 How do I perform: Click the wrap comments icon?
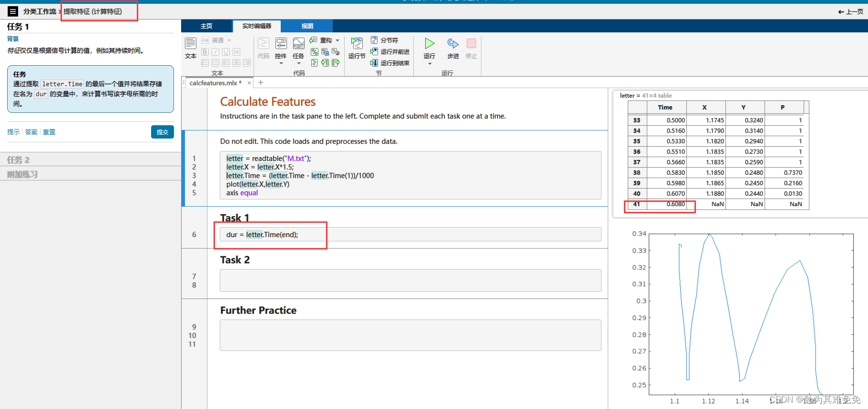(336, 52)
